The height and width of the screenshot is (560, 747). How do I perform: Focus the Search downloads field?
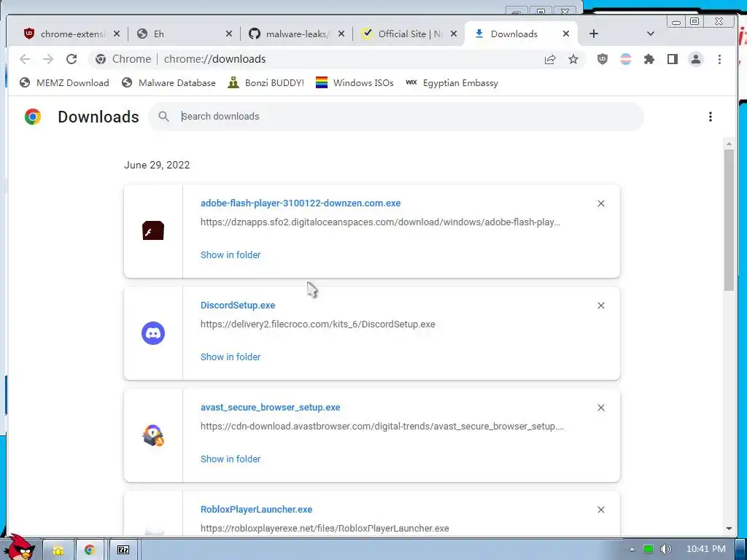396,117
